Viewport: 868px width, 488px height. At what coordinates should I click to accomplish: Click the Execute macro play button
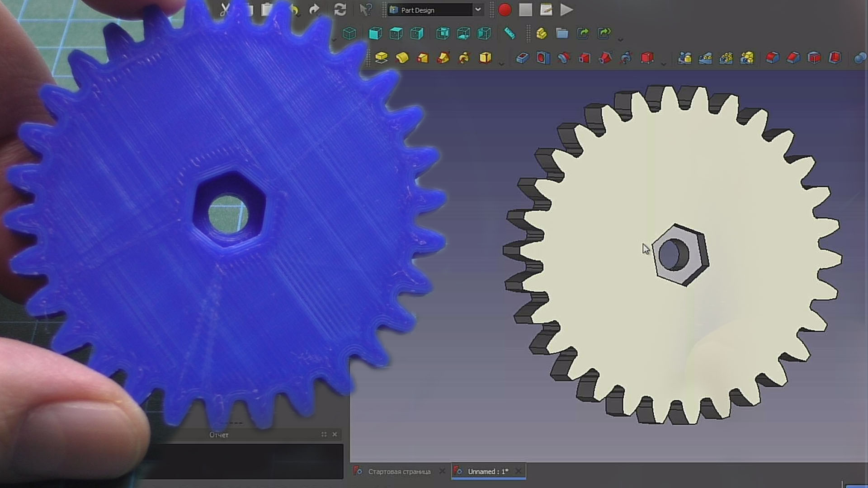click(566, 10)
